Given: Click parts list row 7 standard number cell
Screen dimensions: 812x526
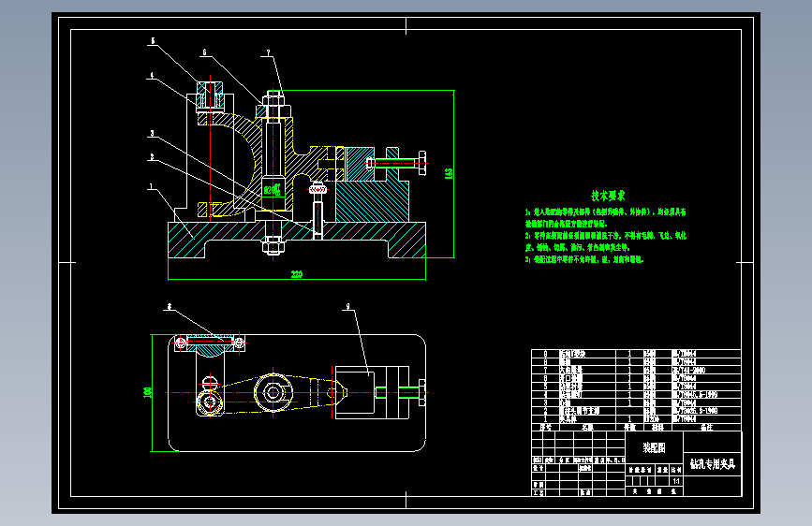Looking at the screenshot, I should tap(706, 371).
